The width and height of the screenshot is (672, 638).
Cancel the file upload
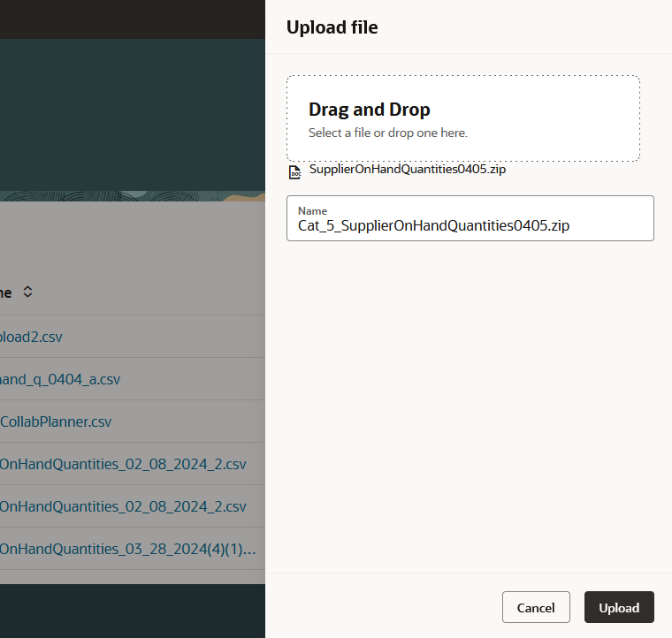click(536, 607)
